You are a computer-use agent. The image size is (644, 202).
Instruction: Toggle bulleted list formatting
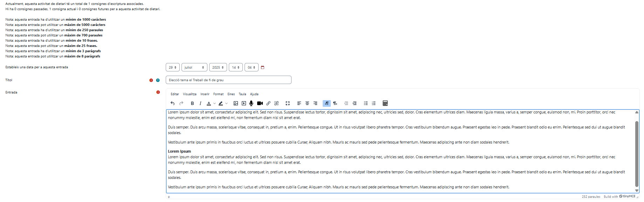(366, 103)
